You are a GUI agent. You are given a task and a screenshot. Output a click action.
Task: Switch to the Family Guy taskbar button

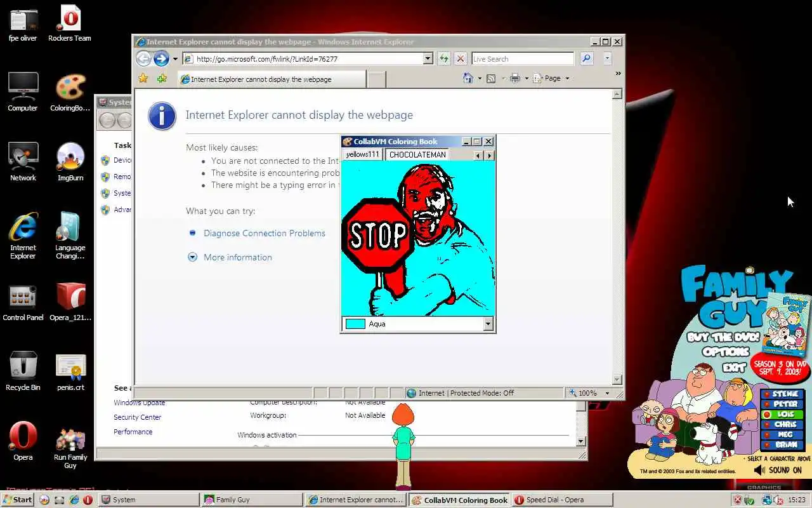[x=252, y=500]
